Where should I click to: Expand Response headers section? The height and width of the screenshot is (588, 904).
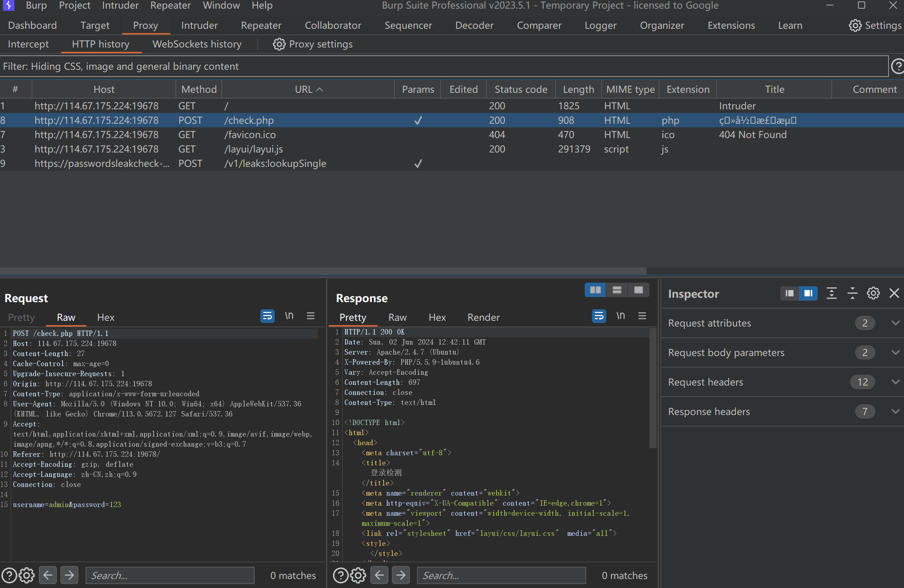(x=895, y=411)
